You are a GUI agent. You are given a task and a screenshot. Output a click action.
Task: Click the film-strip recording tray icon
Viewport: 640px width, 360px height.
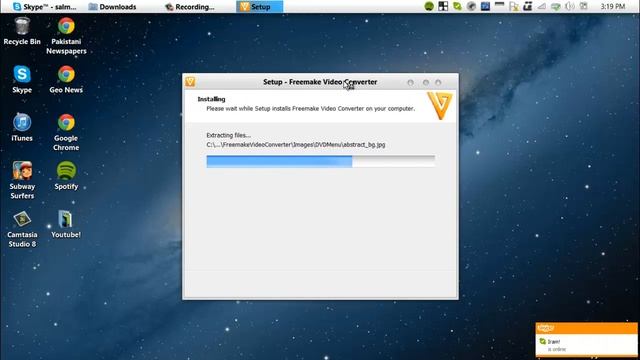coord(528,6)
